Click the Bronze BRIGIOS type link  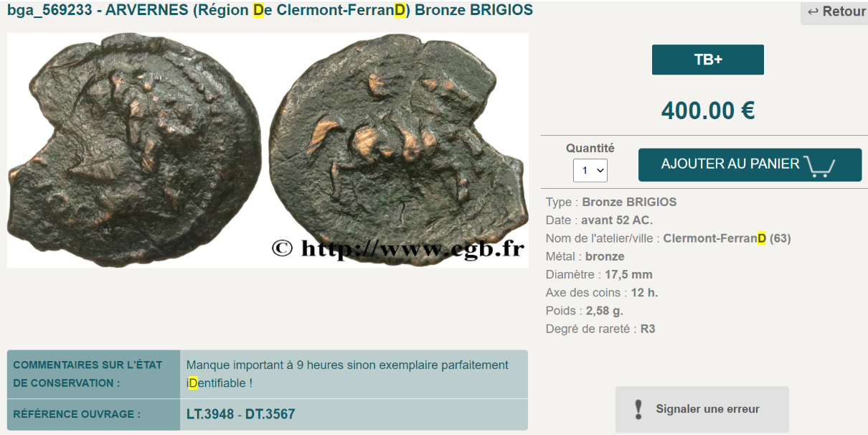pos(629,202)
